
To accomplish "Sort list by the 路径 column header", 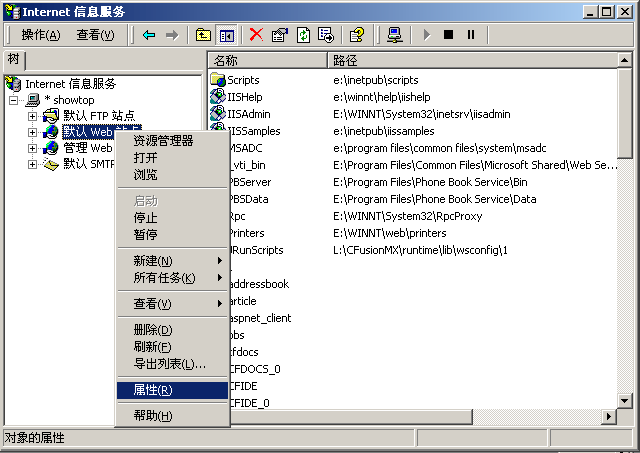I will point(345,60).
